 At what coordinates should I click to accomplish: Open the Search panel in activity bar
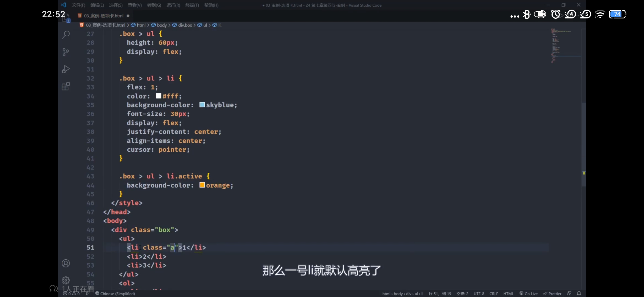(66, 35)
